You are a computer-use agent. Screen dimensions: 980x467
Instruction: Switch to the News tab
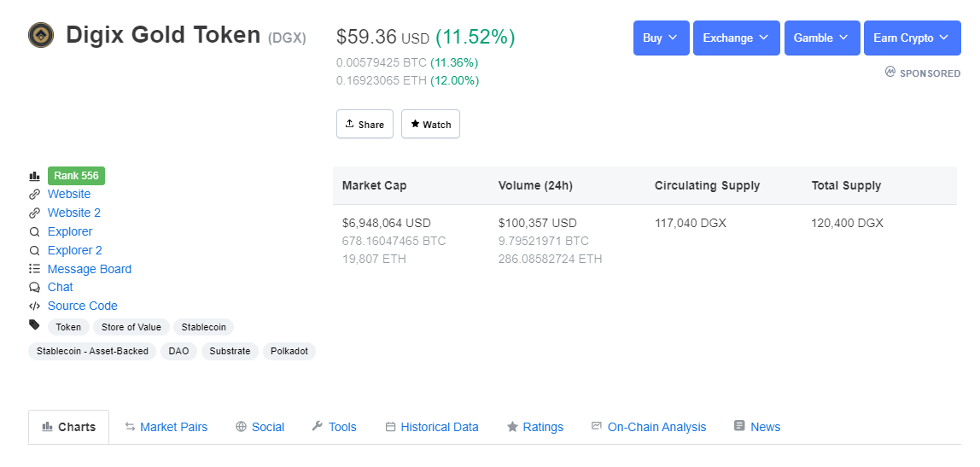tap(757, 427)
